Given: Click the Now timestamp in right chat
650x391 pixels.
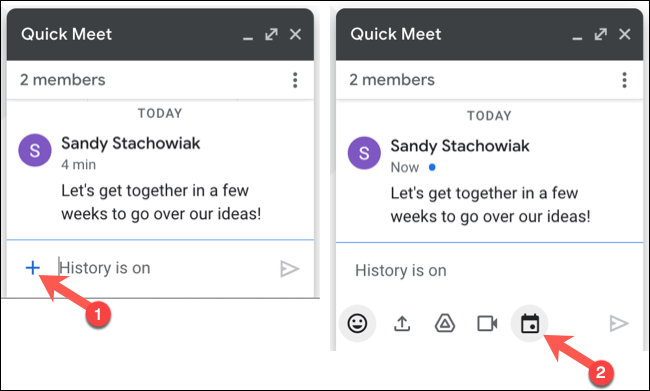Looking at the screenshot, I should coord(405,168).
